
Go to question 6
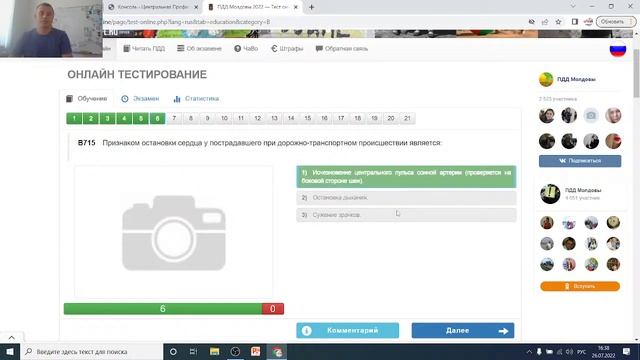[x=158, y=118]
